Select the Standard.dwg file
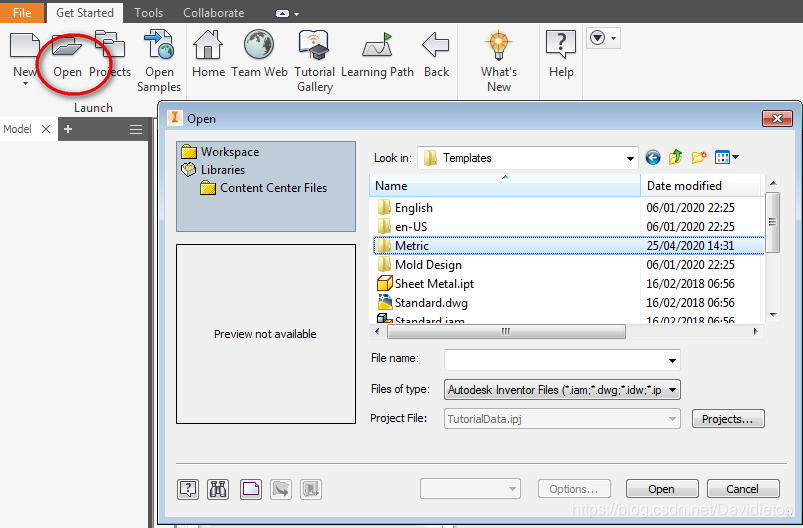Image resolution: width=803 pixels, height=528 pixels. click(431, 303)
